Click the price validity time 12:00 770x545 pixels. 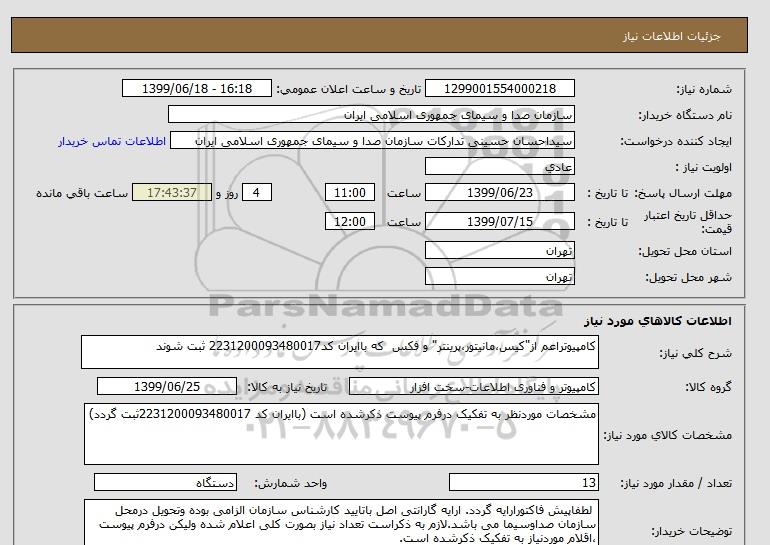click(x=350, y=221)
